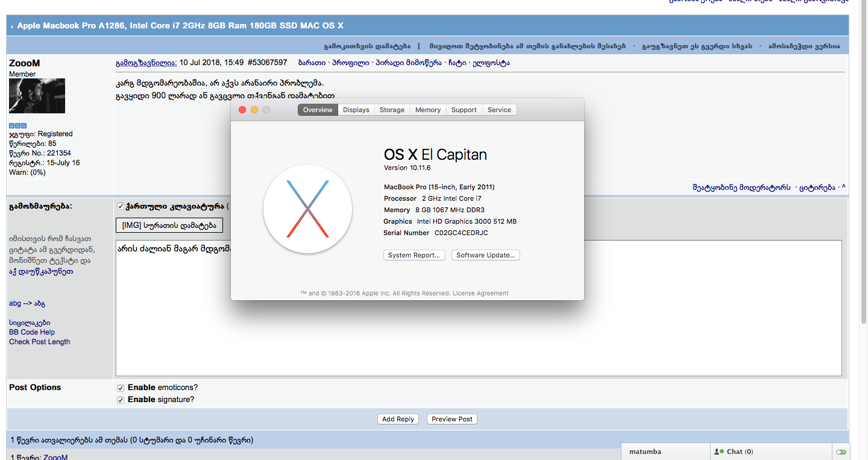Click the matumba chat bar tab
Viewport: 868px width, 460px height.
(x=665, y=452)
